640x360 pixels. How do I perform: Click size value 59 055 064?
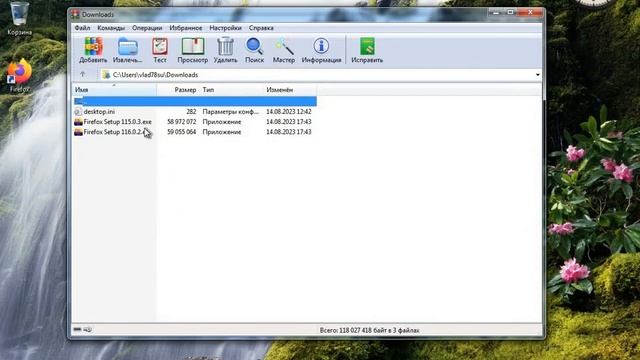click(182, 132)
